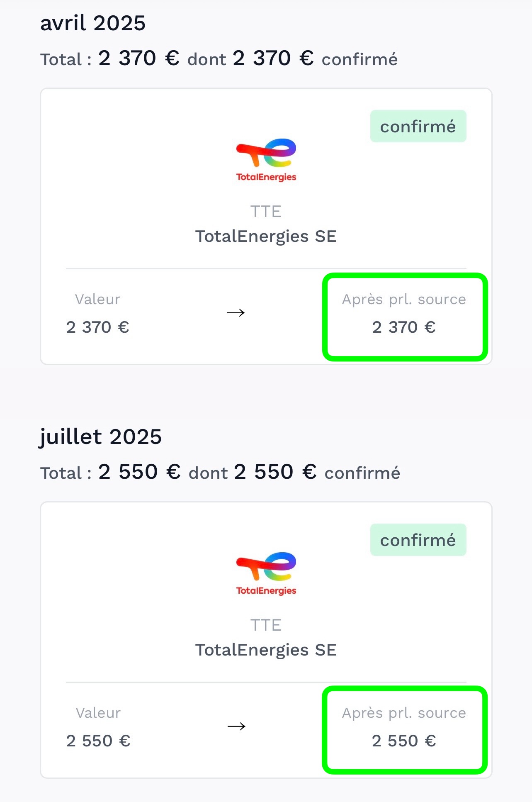Click the 2 550 € amount under Valeur
This screenshot has width=532, height=802.
(x=98, y=741)
